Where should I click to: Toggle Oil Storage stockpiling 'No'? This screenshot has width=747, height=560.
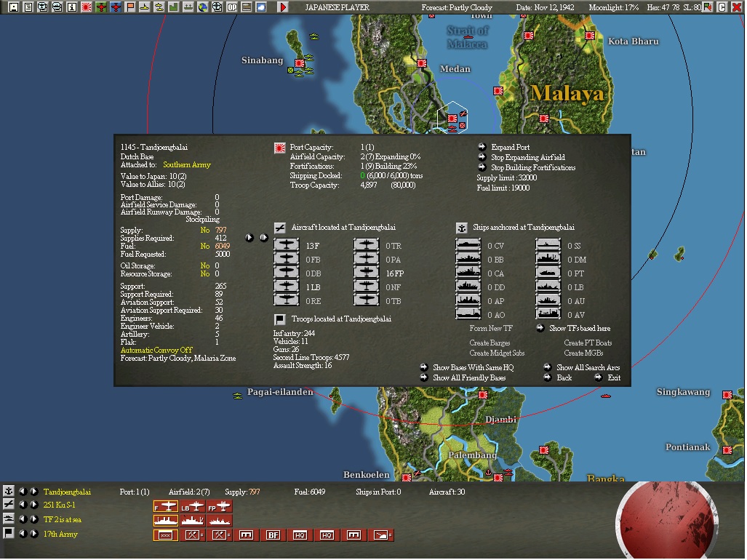[x=205, y=266]
